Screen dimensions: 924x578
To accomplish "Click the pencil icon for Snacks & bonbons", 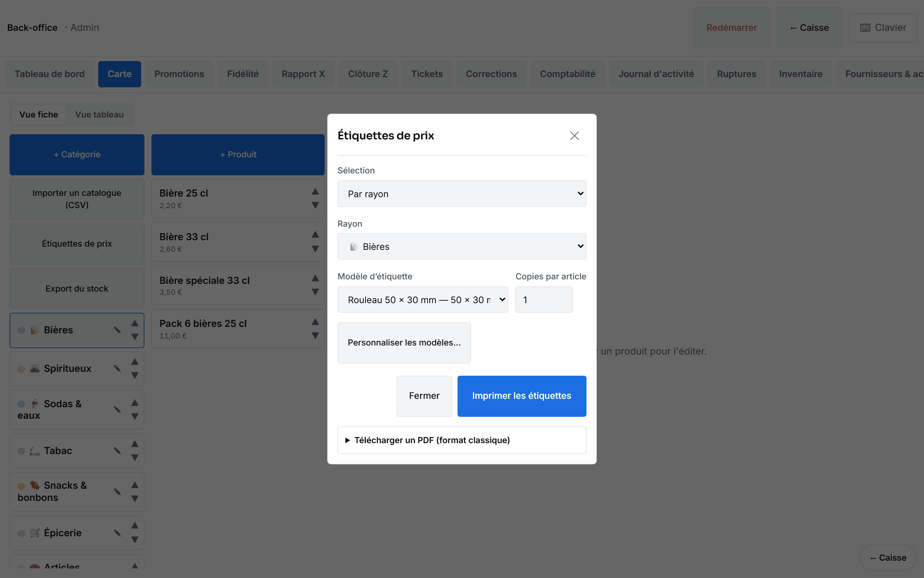I will (117, 492).
